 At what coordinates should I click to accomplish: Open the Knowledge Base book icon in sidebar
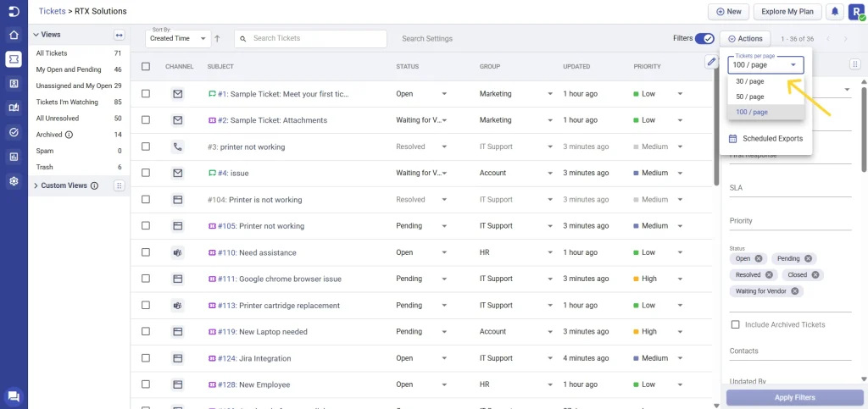[14, 108]
